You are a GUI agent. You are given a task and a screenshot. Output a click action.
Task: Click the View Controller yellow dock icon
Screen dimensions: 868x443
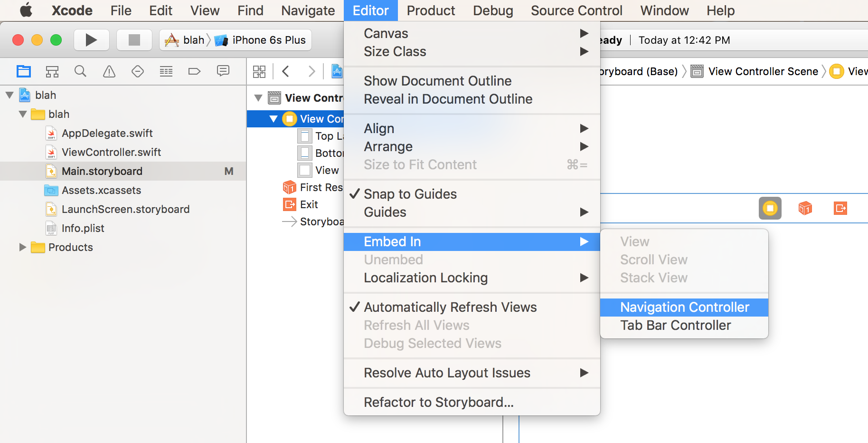[x=770, y=208]
